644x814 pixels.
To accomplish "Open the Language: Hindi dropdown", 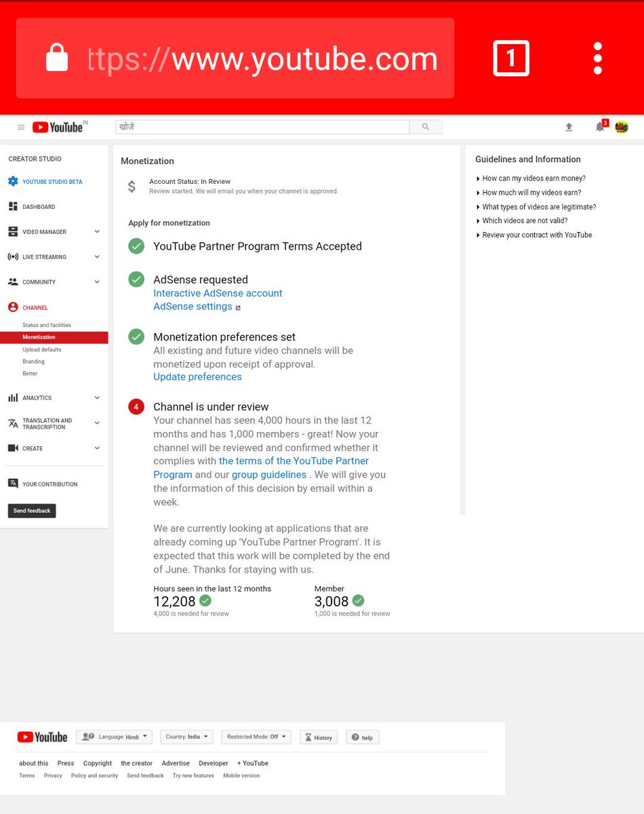I will 114,737.
